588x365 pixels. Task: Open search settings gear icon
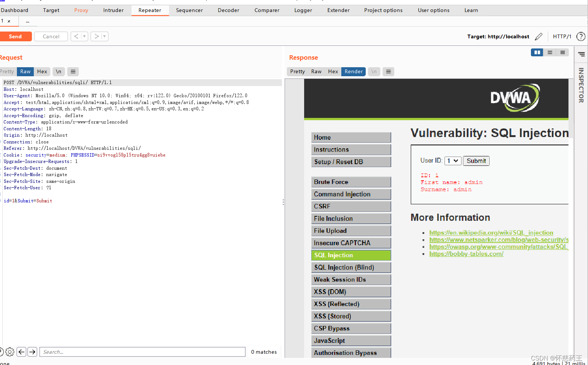(10, 352)
